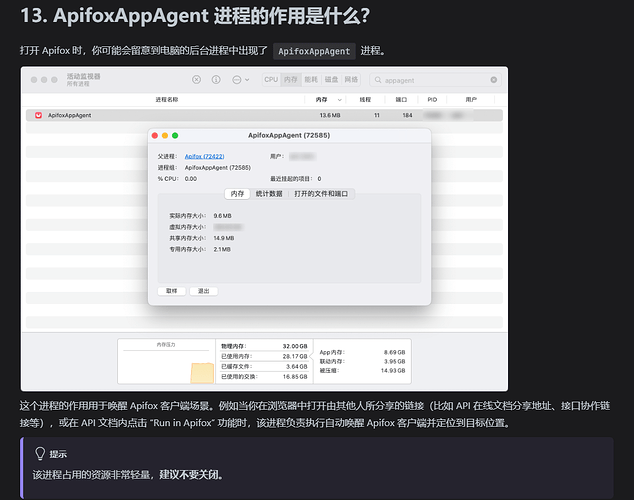Minimize the ApifoxAppAgent dialog with yellow button
634x500 pixels.
pos(165,135)
